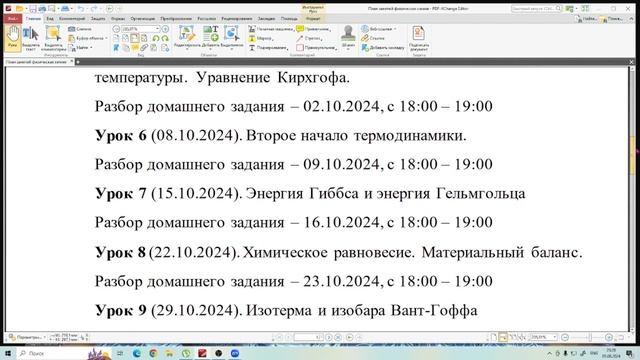Click the Print icon in quick access toolbar
Image resolution: width=640 pixels, height=360 pixels.
click(x=42, y=9)
